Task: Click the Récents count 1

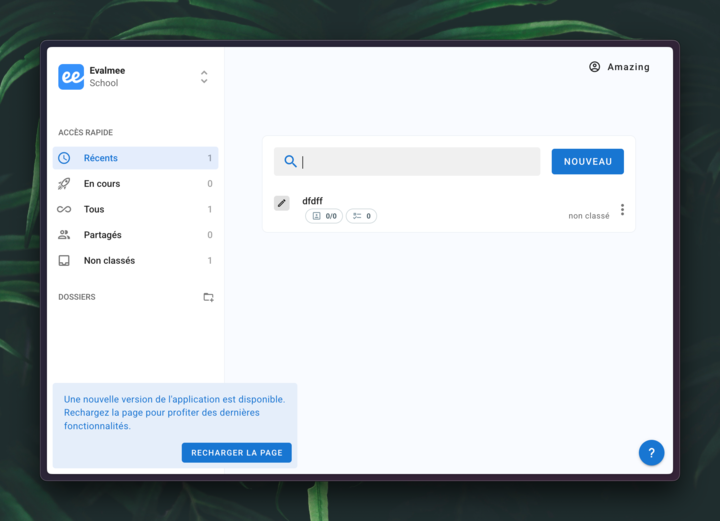Action: point(210,158)
